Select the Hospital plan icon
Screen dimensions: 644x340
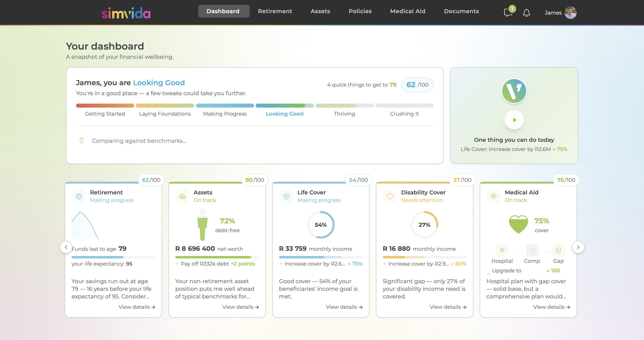point(502,250)
